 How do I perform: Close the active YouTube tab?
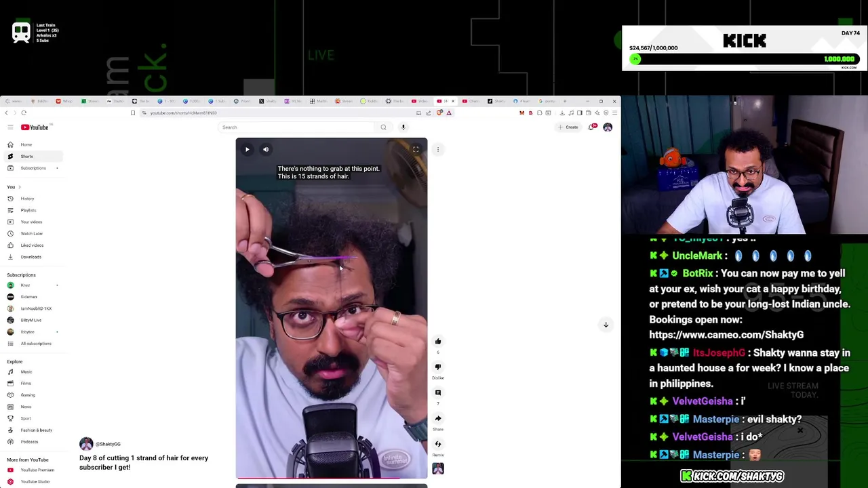pyautogui.click(x=453, y=101)
